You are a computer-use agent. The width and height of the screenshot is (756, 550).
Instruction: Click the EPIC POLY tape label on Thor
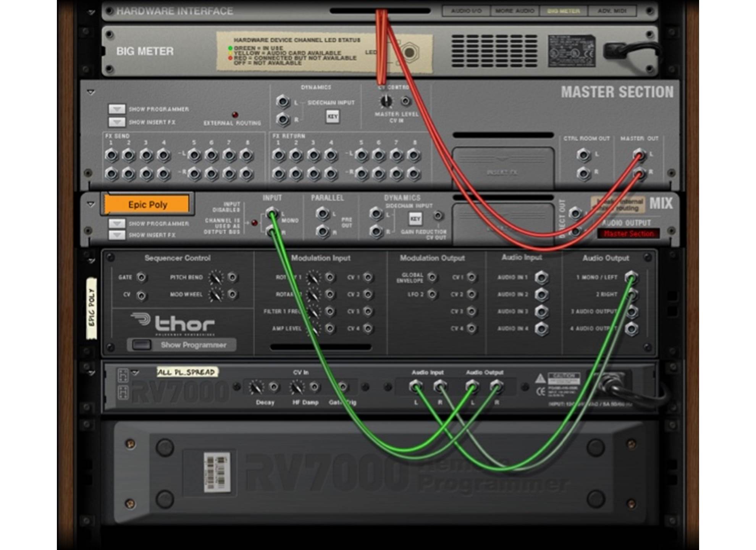(91, 308)
